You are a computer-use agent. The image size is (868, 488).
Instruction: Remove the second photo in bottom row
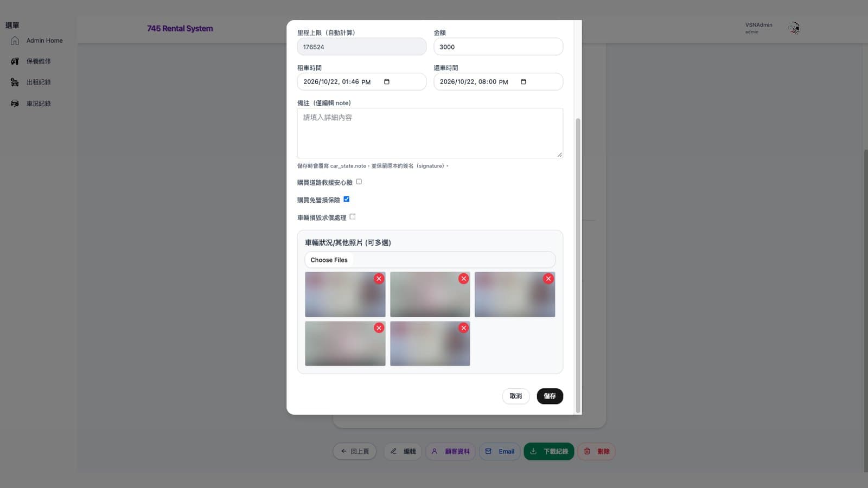click(x=463, y=328)
